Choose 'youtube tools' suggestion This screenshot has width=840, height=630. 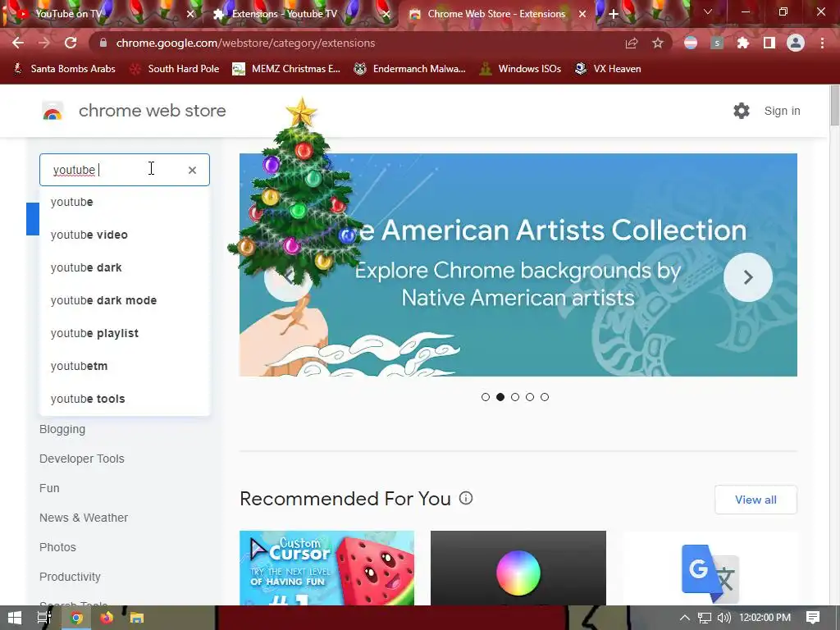click(x=125, y=399)
